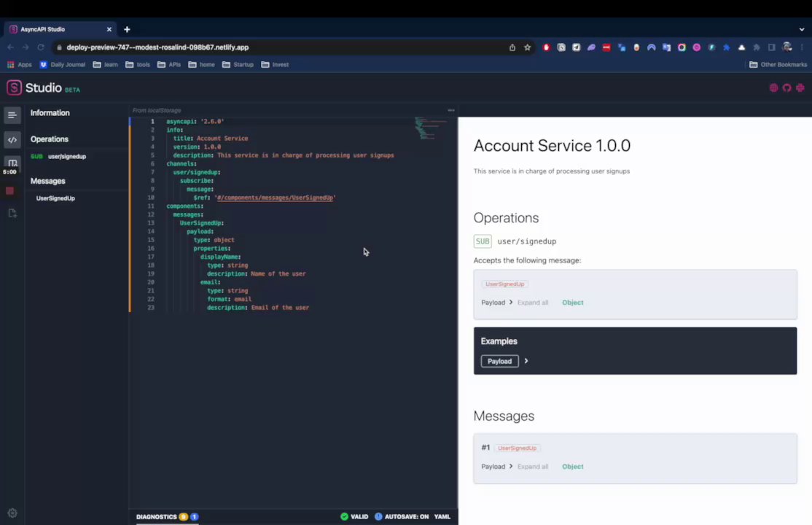Follow the #/components/messages/UserSignedUp reference link
Screen dimensions: 812x525
(275, 198)
